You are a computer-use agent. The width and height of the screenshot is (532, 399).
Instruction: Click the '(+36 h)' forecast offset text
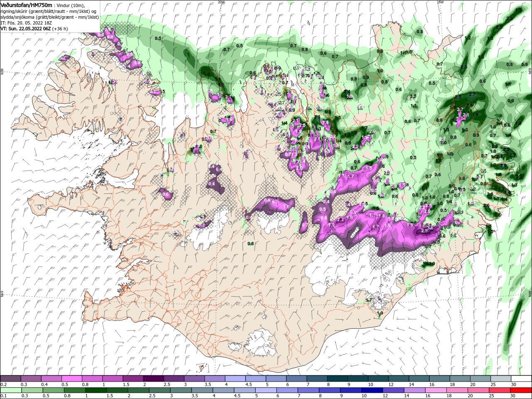click(60, 29)
